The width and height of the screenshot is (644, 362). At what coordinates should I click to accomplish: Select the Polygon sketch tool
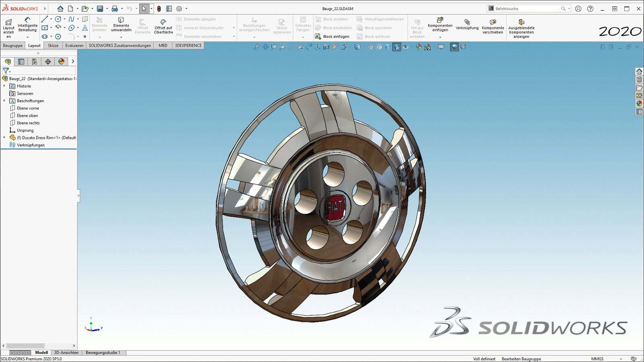[x=58, y=37]
